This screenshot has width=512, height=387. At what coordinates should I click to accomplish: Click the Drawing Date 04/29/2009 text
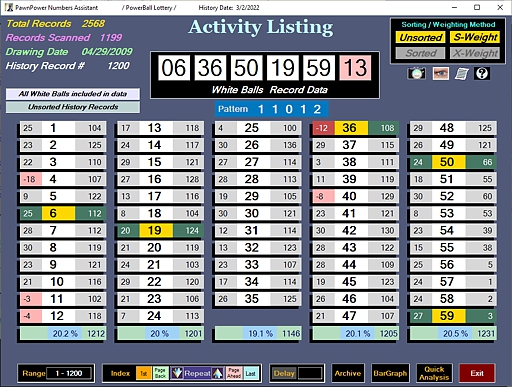69,52
